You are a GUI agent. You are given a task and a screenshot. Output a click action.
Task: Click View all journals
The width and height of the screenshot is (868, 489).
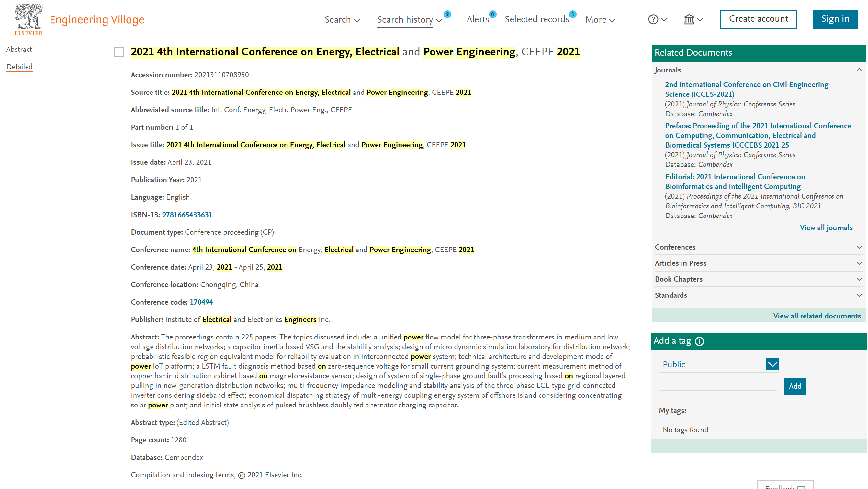click(x=826, y=228)
